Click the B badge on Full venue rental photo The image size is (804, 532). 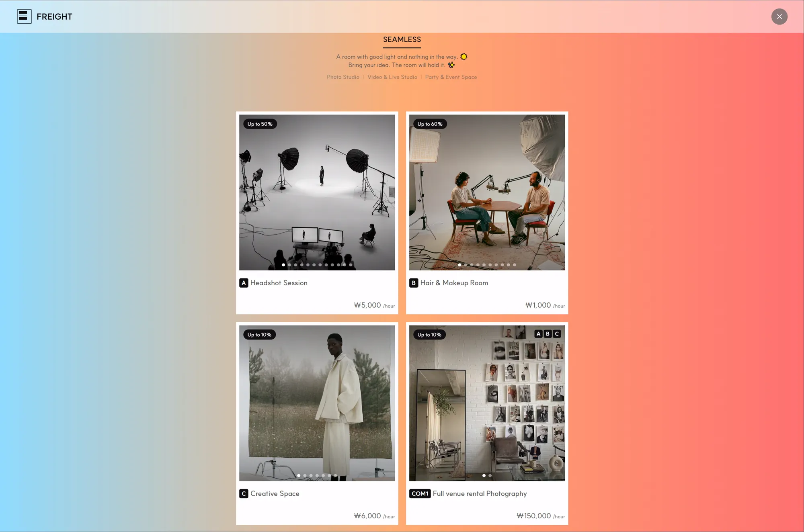pos(548,334)
